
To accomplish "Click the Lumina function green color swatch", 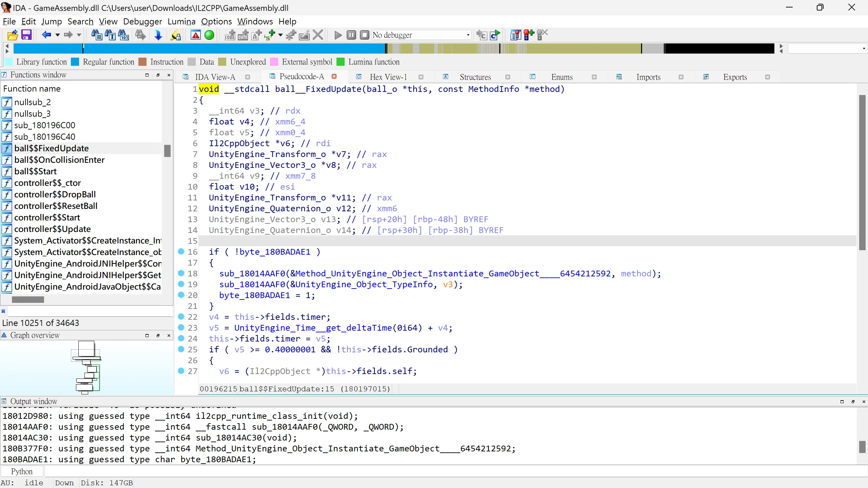I will coord(341,62).
